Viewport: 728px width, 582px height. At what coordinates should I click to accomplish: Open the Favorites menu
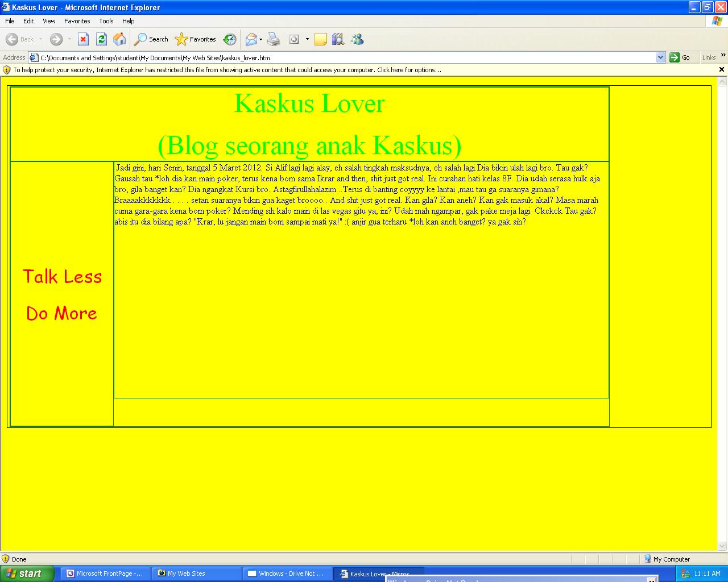pyautogui.click(x=77, y=21)
